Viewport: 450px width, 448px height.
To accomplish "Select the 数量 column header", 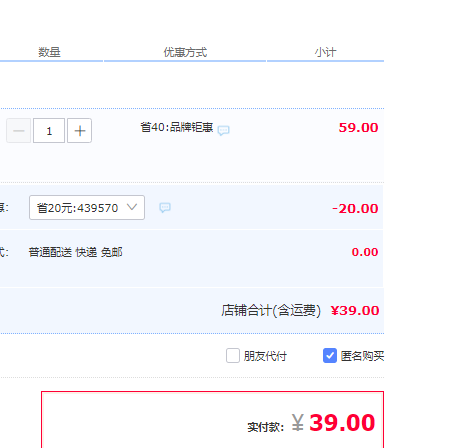I will pos(49,52).
